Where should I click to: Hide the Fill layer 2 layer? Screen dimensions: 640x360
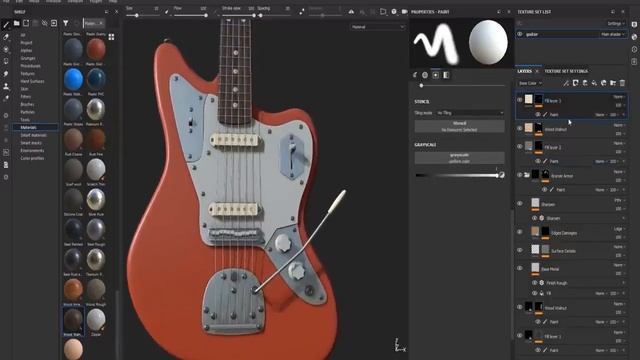(520, 146)
